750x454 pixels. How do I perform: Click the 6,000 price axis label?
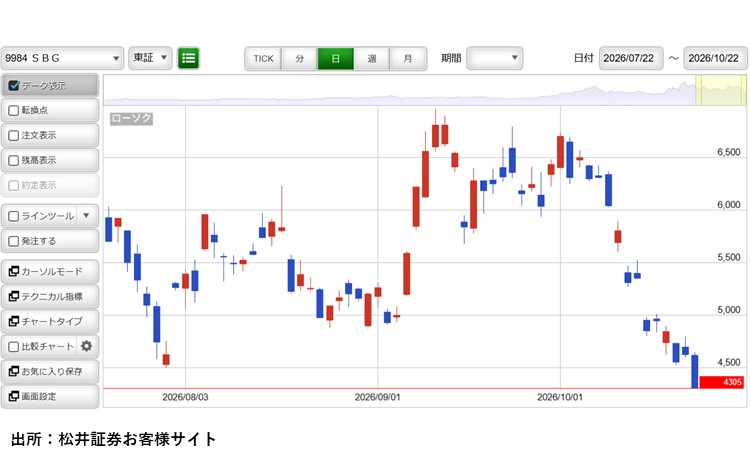point(728,205)
